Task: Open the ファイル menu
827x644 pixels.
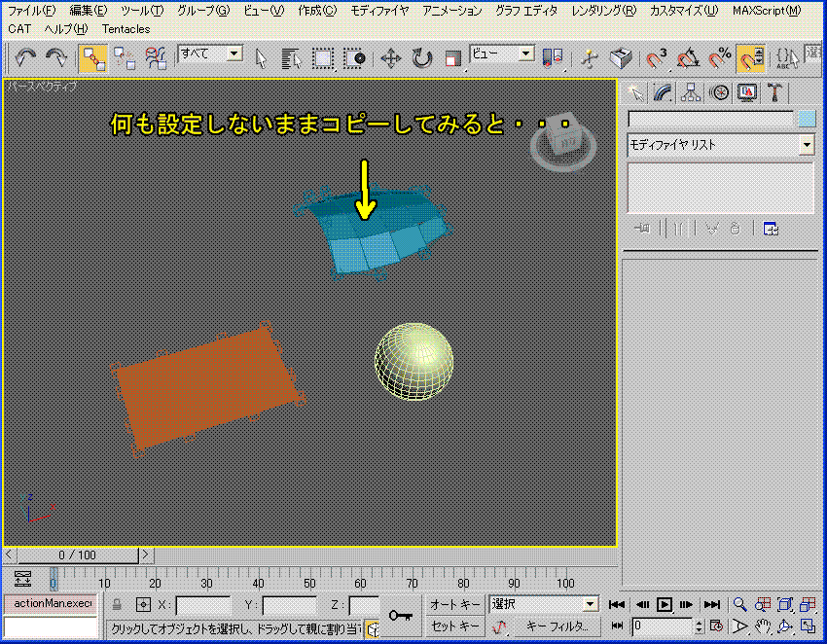Action: coord(32,11)
